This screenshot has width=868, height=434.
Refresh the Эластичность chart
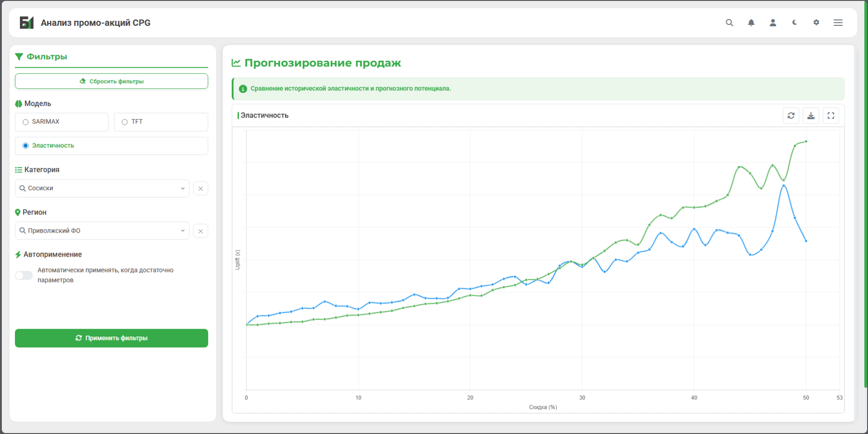791,116
